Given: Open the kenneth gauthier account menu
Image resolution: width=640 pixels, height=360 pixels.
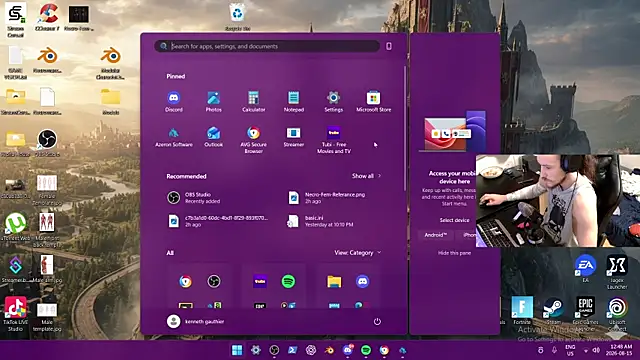Looking at the screenshot, I should 196,322.
